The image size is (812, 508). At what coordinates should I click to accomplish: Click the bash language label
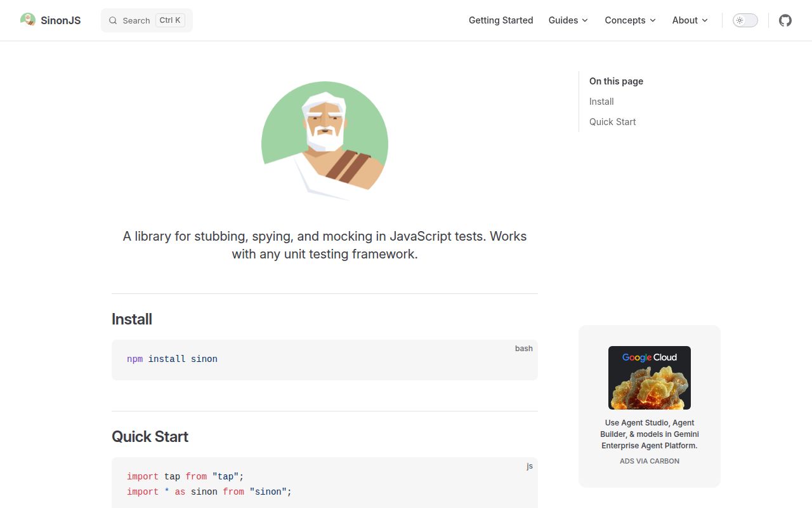point(524,349)
